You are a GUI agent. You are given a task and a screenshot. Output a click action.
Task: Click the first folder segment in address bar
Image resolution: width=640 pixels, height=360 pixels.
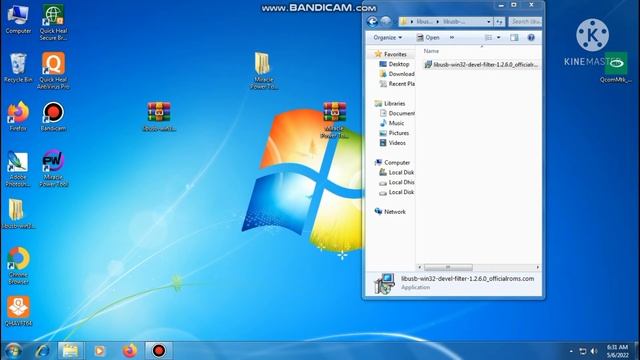tap(424, 21)
